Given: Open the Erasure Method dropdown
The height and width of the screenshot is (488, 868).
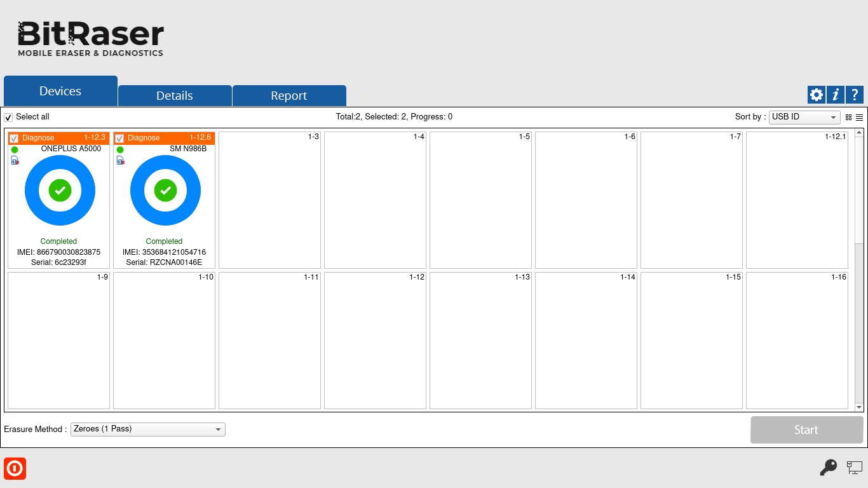Looking at the screenshot, I should coord(148,429).
